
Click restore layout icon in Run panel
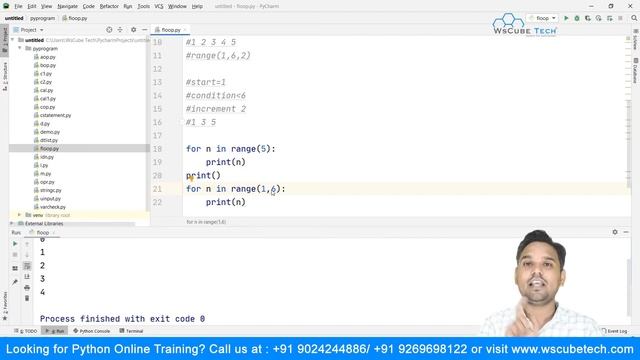15,268
